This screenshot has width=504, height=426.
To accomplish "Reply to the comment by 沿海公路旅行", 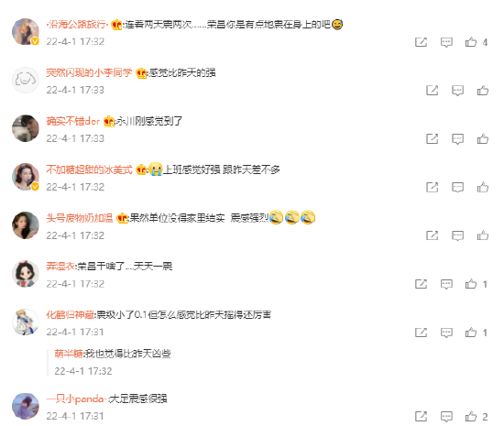I will pos(446,42).
